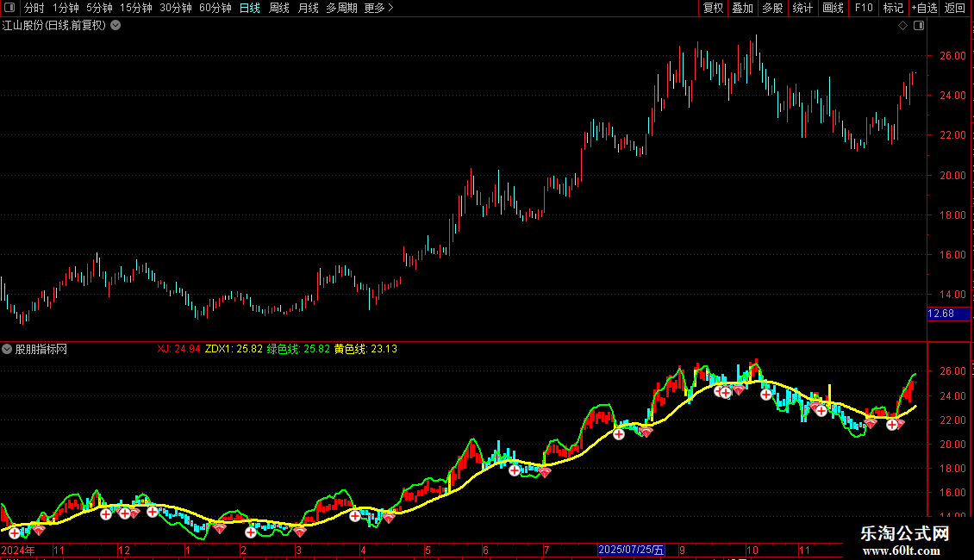Click the 叠加 overlay button
Viewport: 974px width, 560px height.
click(743, 8)
